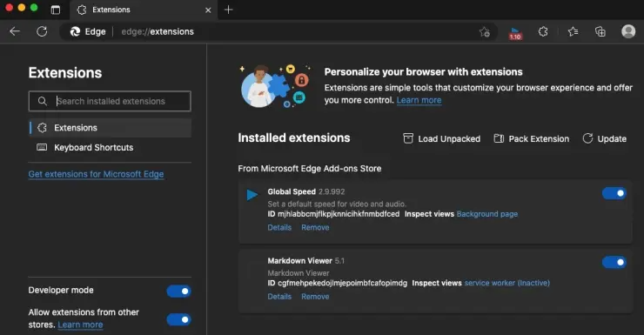Reload the extensions page
644x335 pixels.
pos(42,31)
